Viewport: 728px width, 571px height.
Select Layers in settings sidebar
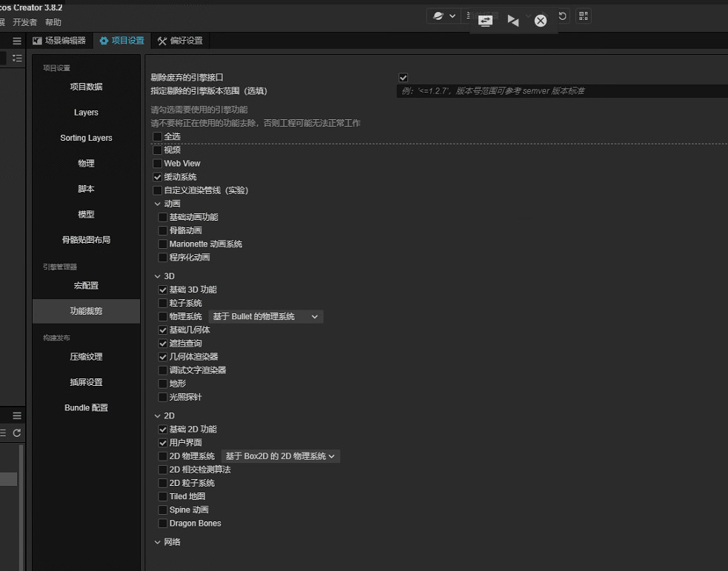(x=86, y=113)
